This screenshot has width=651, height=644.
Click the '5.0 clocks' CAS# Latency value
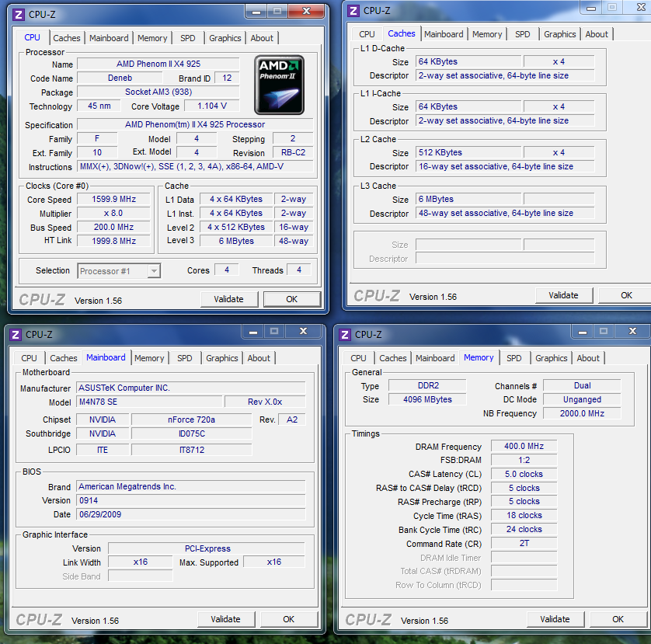pos(524,474)
